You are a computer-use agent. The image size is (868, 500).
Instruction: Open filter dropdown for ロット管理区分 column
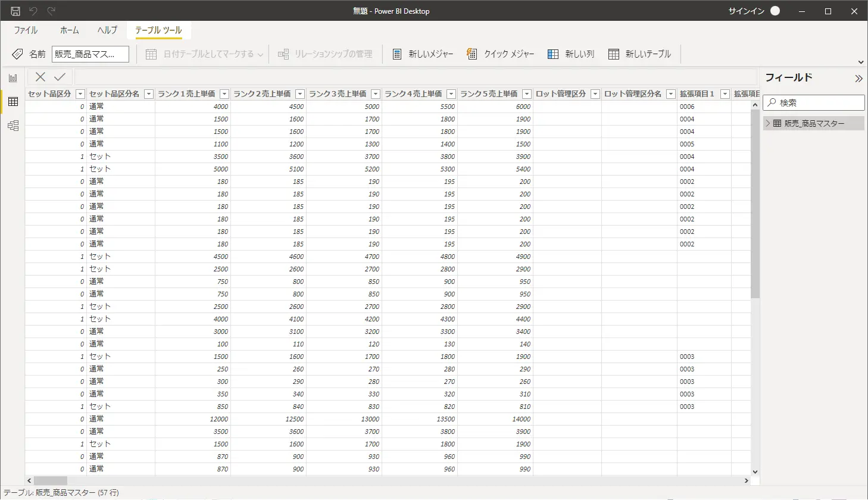pos(595,94)
